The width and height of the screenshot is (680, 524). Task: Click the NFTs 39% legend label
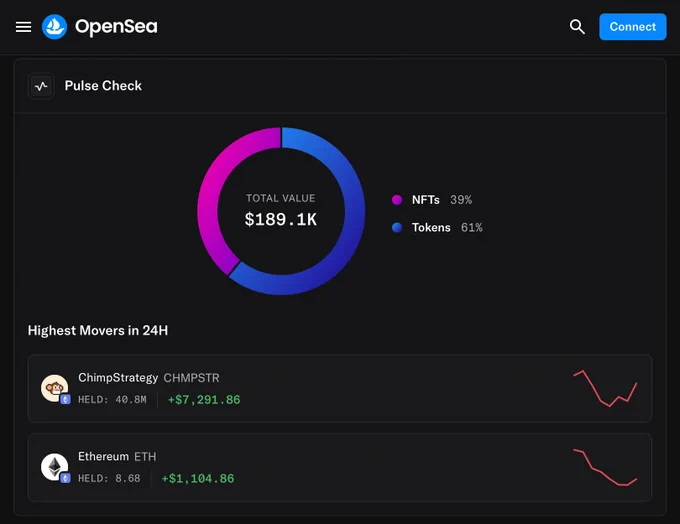441,200
